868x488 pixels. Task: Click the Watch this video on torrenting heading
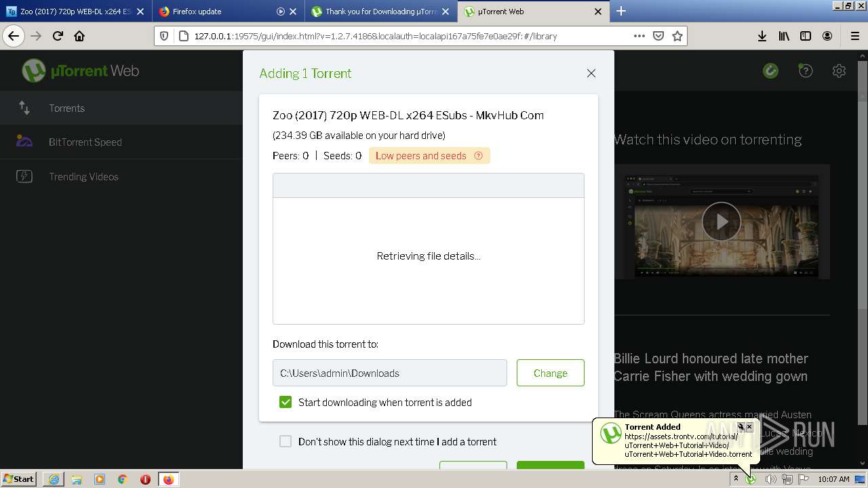coord(707,140)
